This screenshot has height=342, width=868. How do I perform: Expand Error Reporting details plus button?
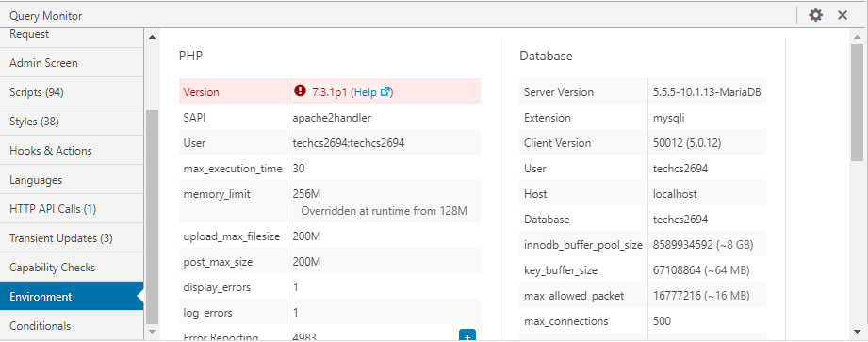point(467,335)
